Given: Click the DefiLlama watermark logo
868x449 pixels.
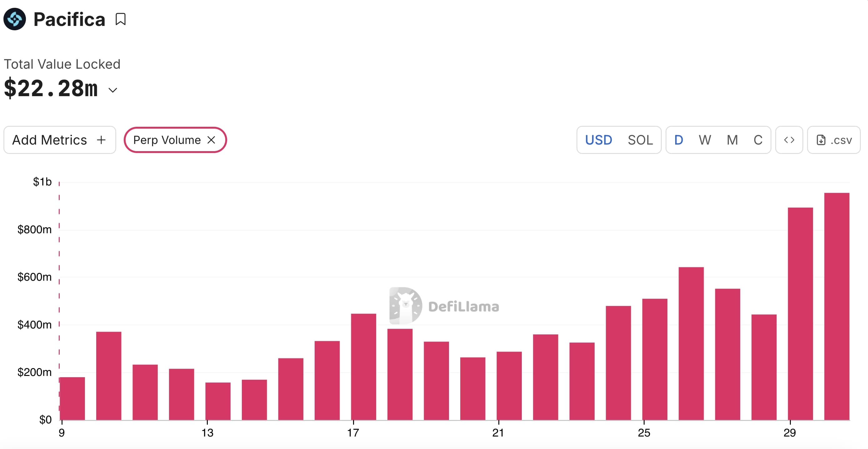Looking at the screenshot, I should pos(406,305).
